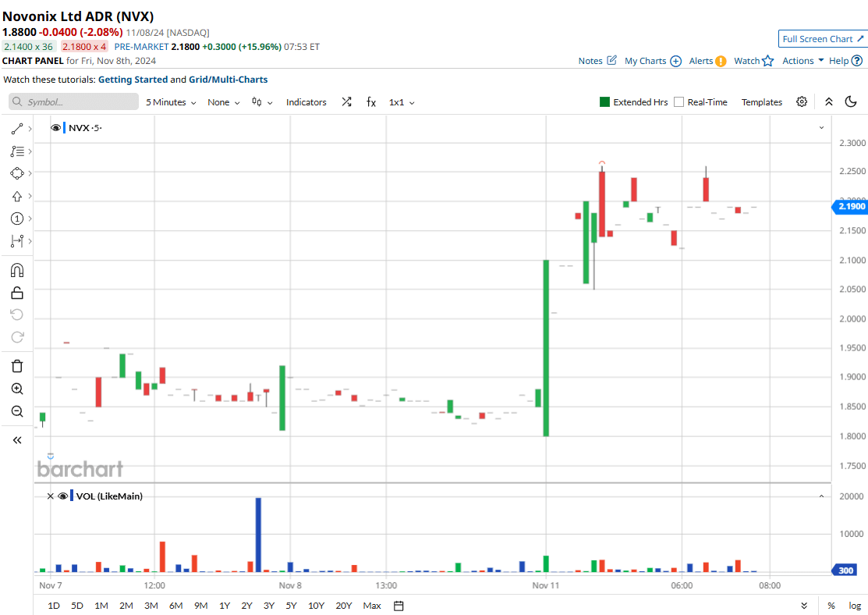868x615 pixels.
Task: Open the compare symbols shuffle icon
Action: coord(346,102)
